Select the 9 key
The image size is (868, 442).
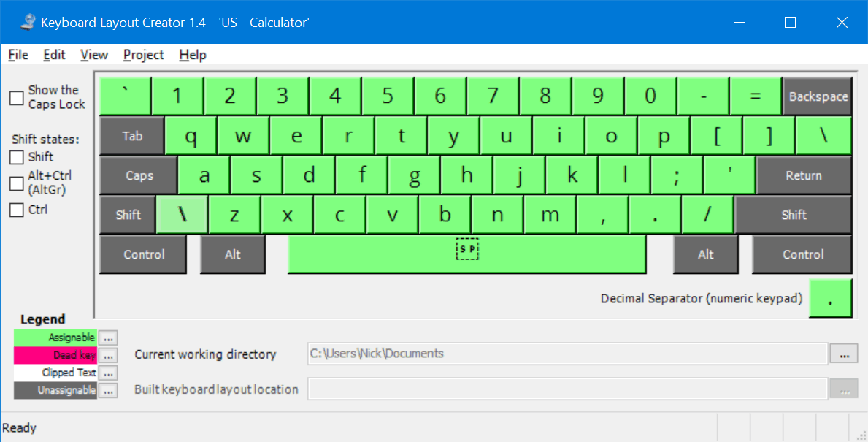point(598,96)
